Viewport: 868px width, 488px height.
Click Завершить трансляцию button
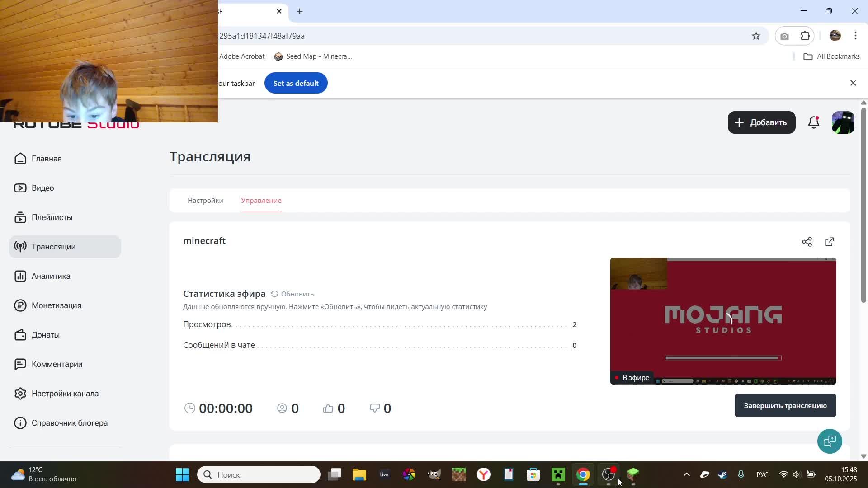pos(785,405)
